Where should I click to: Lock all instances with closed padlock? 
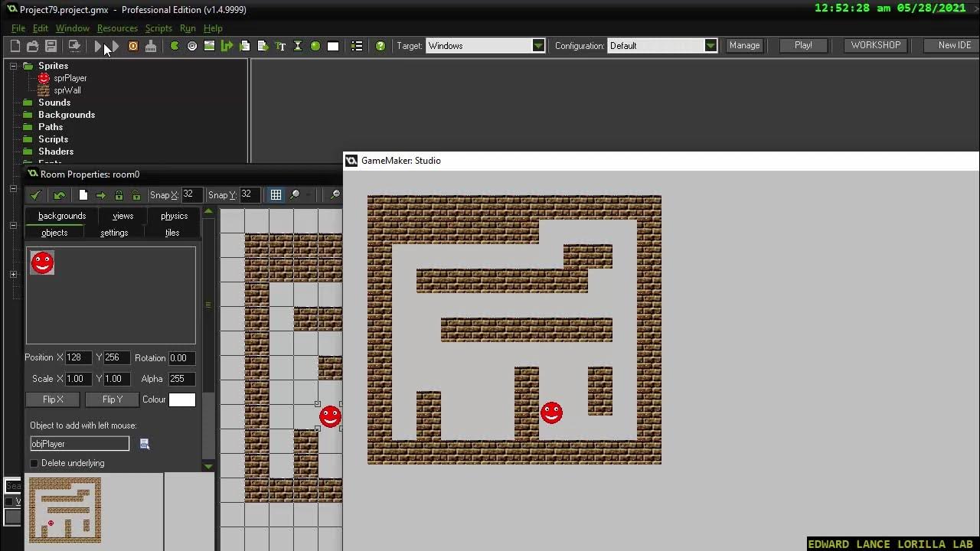click(119, 195)
